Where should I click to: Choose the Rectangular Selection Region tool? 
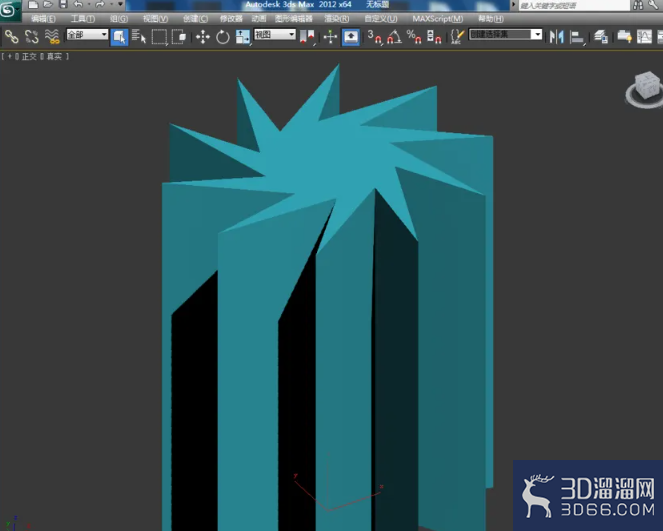click(159, 37)
